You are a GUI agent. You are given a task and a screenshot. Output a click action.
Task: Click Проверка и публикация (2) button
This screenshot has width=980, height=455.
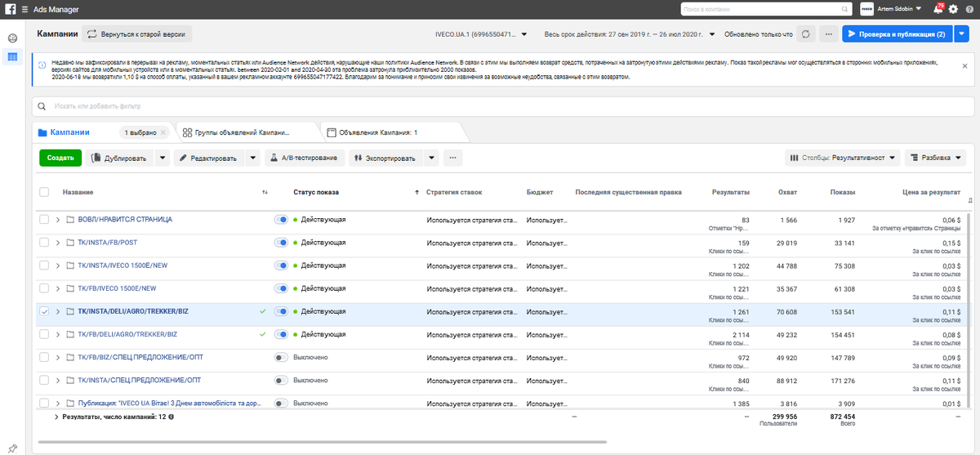pos(897,34)
